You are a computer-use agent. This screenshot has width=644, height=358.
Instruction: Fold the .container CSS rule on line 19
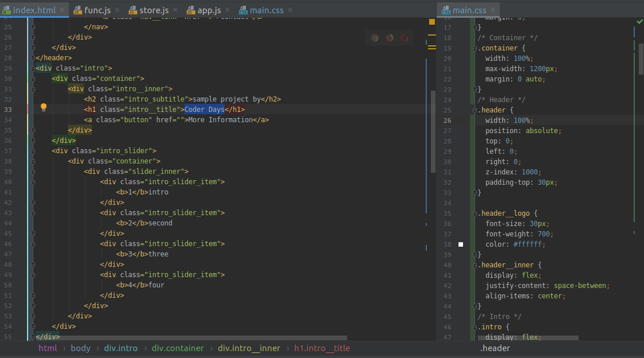475,48
